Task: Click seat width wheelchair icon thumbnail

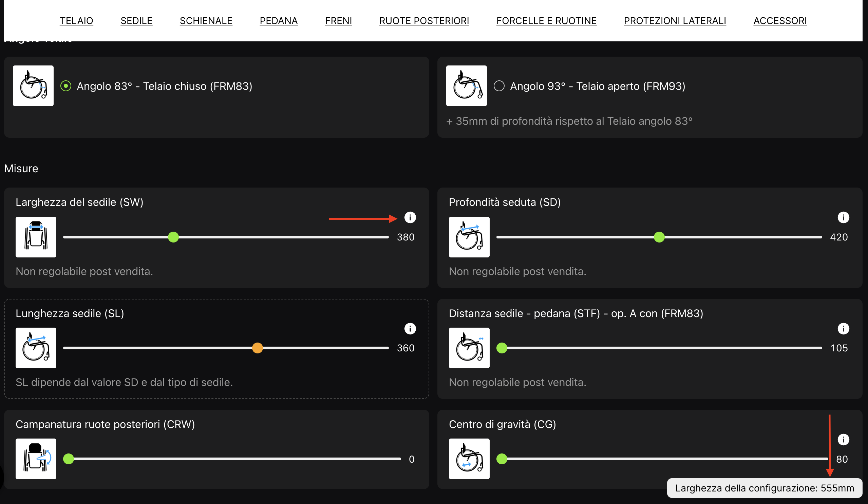Action: pyautogui.click(x=36, y=237)
